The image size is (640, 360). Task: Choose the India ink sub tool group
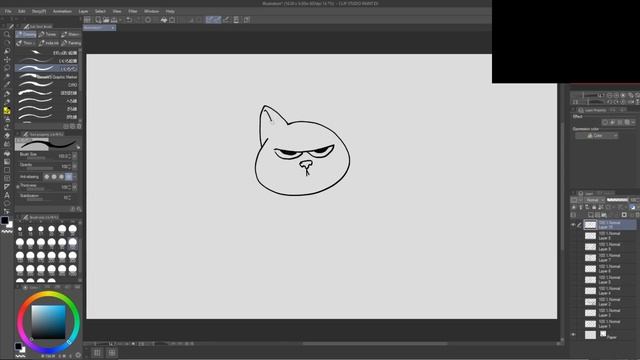49,43
